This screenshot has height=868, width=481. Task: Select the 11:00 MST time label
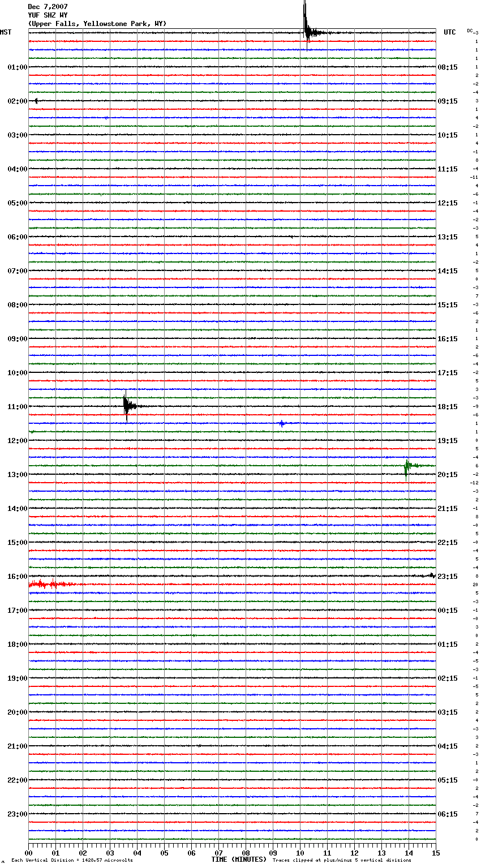(18, 407)
